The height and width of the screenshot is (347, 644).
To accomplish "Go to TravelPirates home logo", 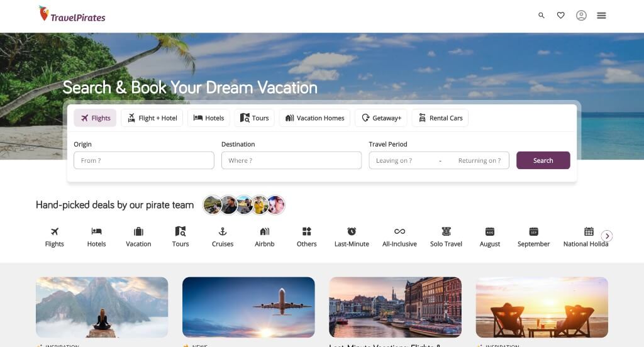I will 72,14.
